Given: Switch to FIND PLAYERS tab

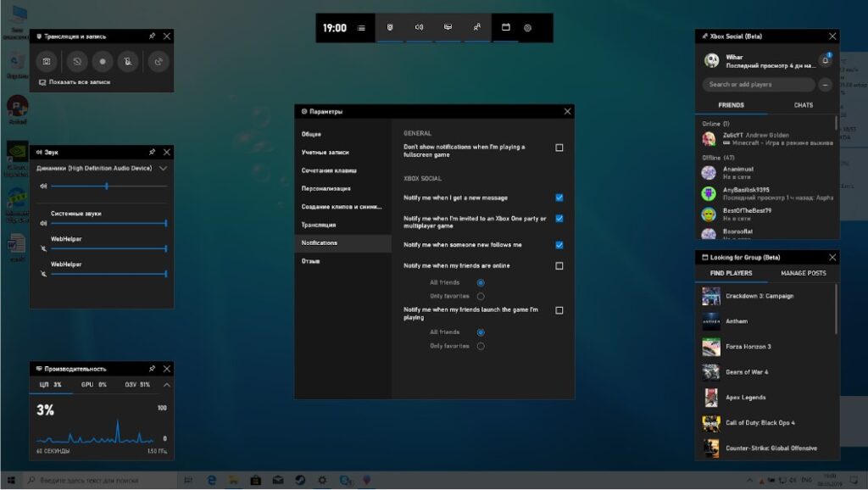Looking at the screenshot, I should [x=732, y=274].
